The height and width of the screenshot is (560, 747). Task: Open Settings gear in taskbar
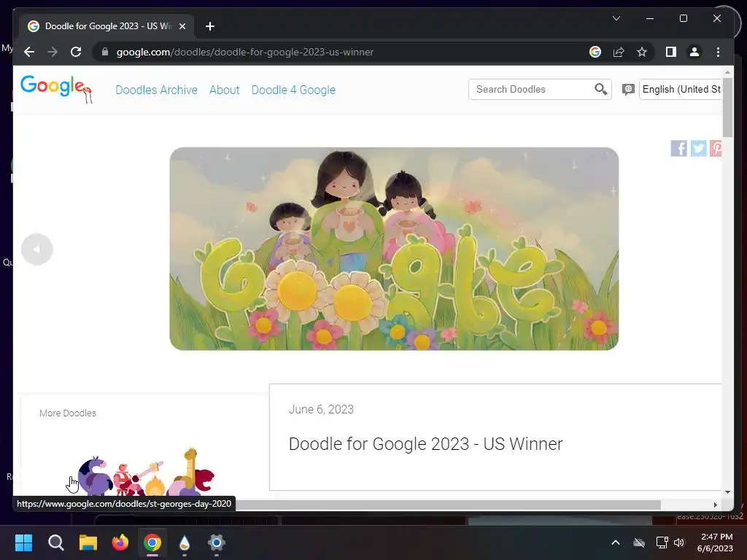(x=216, y=542)
